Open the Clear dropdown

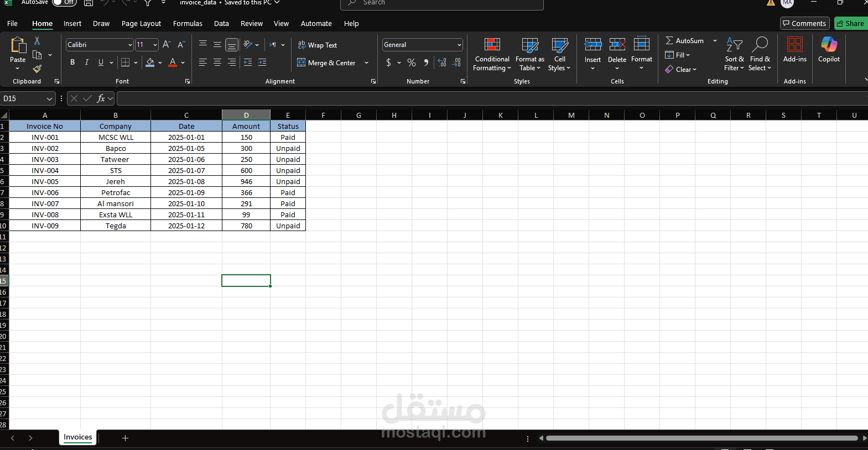[681, 69]
